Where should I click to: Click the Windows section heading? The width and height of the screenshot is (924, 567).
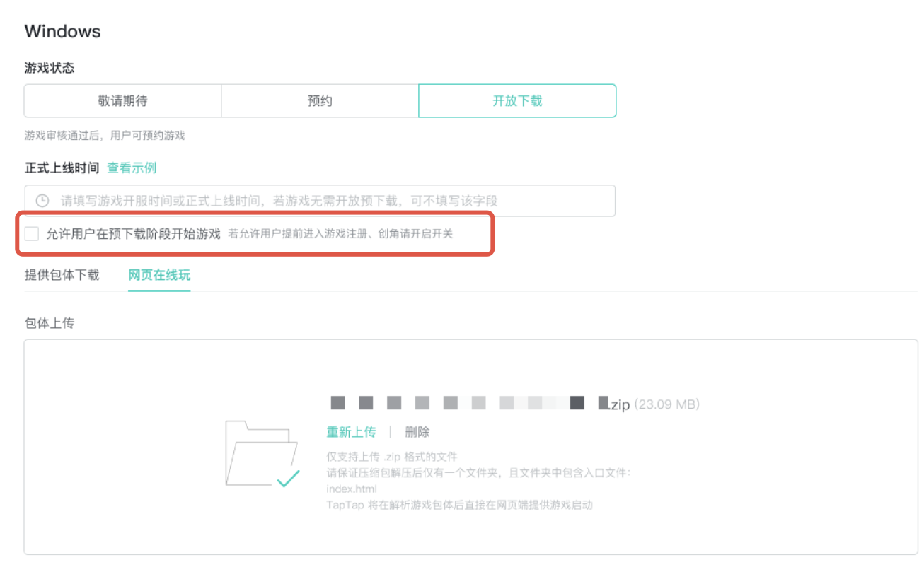(x=62, y=32)
